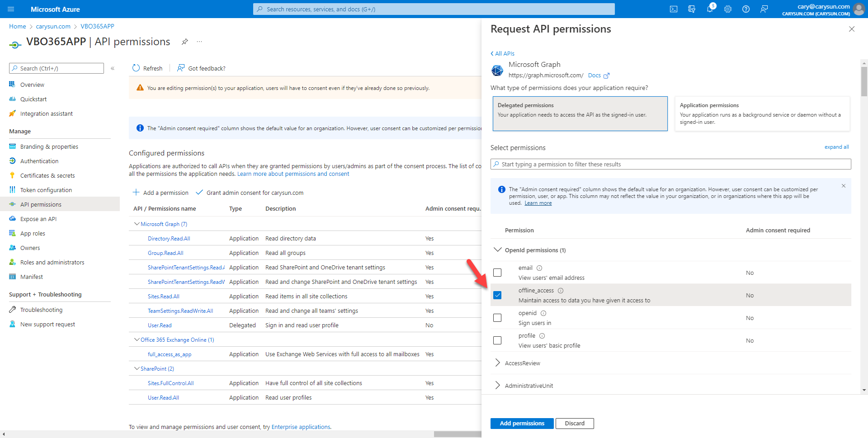This screenshot has width=868, height=438.
Task: Click the Refresh toolbar button
Action: (x=147, y=68)
